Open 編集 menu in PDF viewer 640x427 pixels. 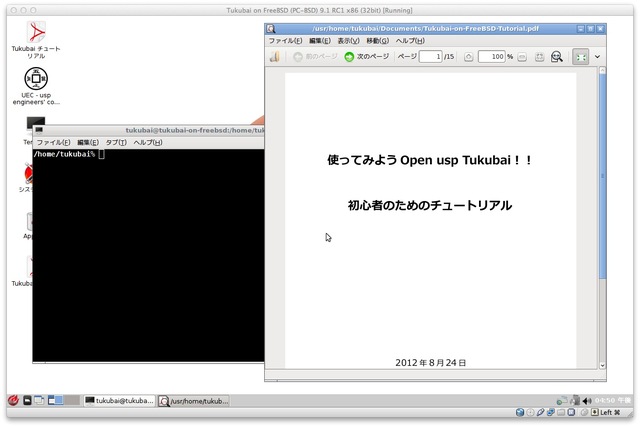coord(320,41)
